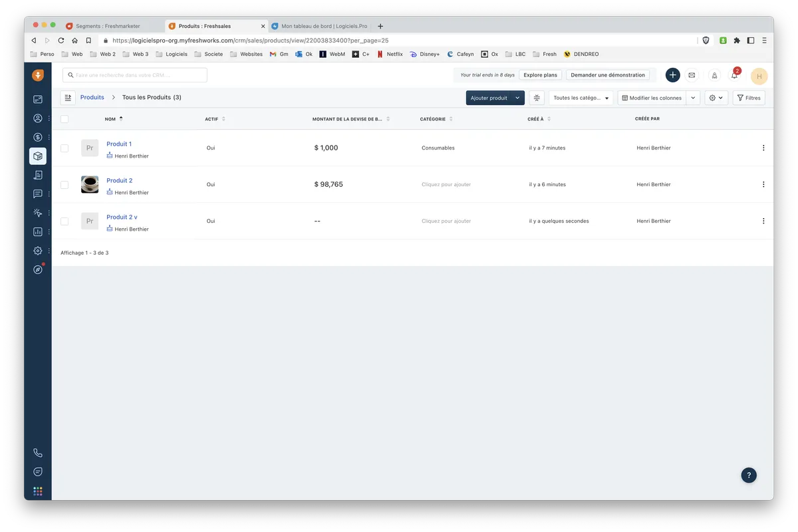
Task: Sort by the NOM column header
Action: (114, 119)
